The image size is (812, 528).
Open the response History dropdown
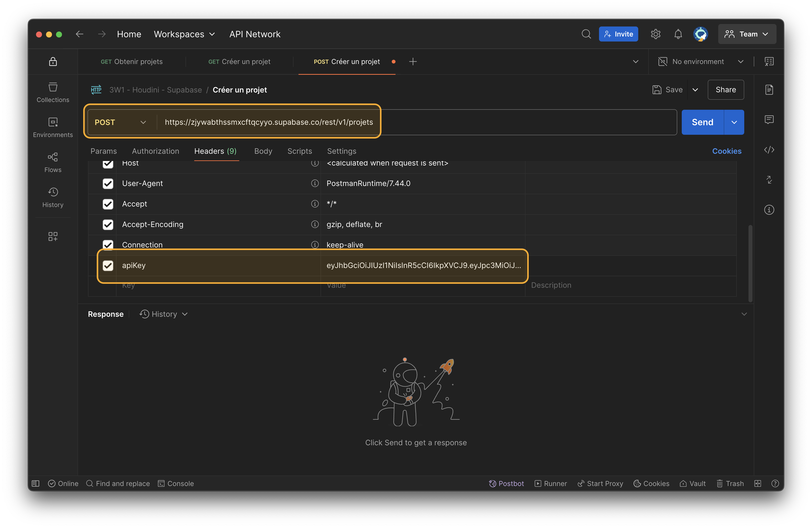(x=163, y=314)
